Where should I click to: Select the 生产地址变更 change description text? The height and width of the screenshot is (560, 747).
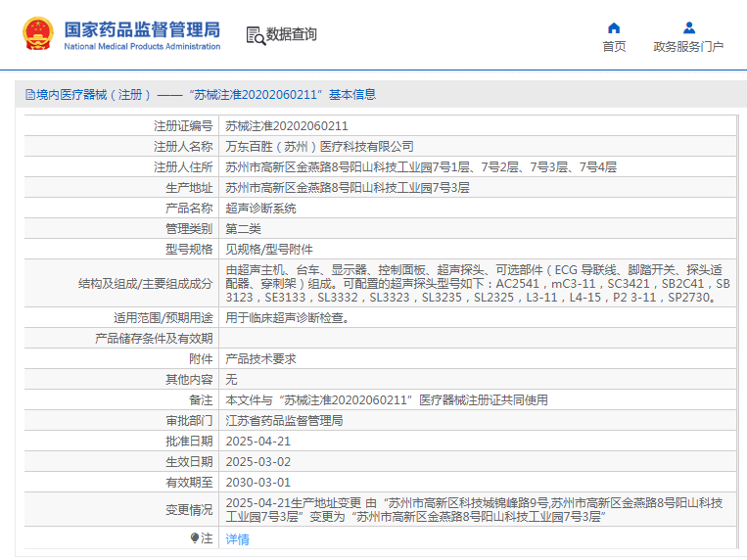pos(474,509)
